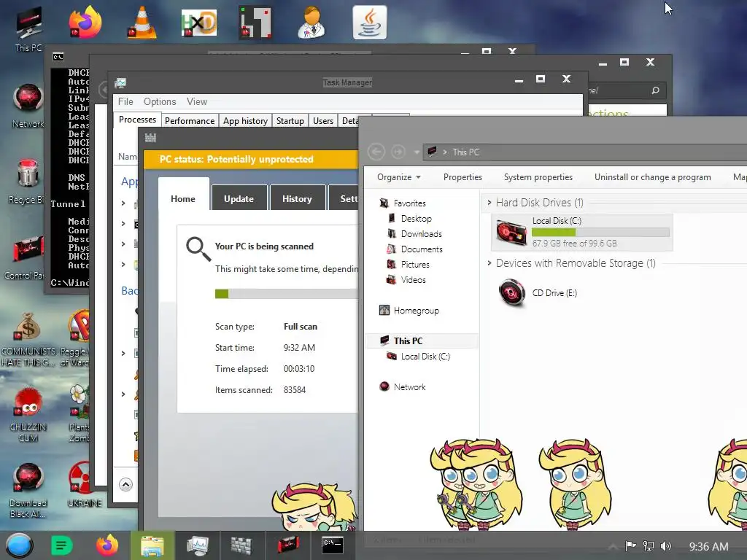747x560 pixels.
Task: Open VLC media player desktop icon
Action: [x=142, y=23]
